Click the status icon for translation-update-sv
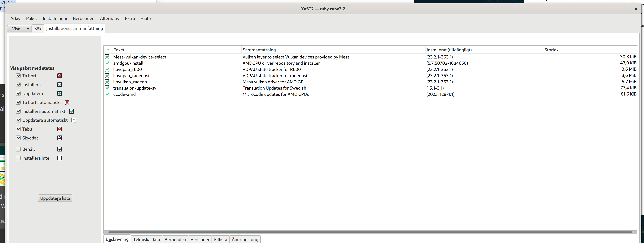Image resolution: width=644 pixels, height=243 pixels. pyautogui.click(x=107, y=88)
